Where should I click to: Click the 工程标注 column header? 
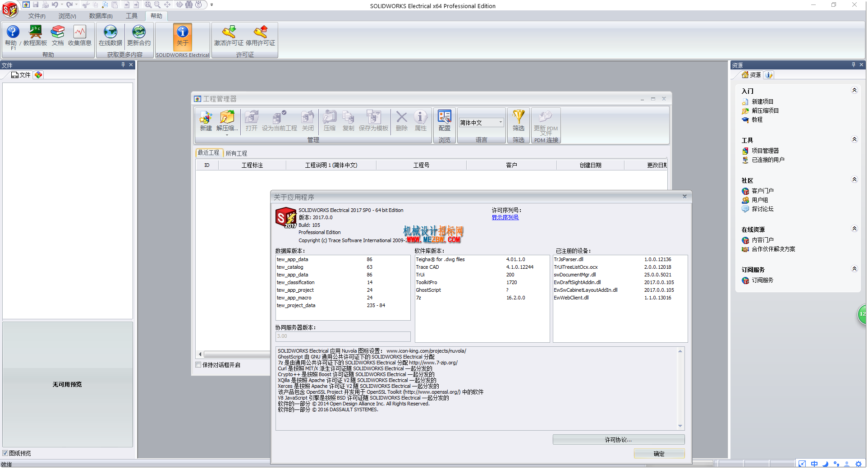252,166
